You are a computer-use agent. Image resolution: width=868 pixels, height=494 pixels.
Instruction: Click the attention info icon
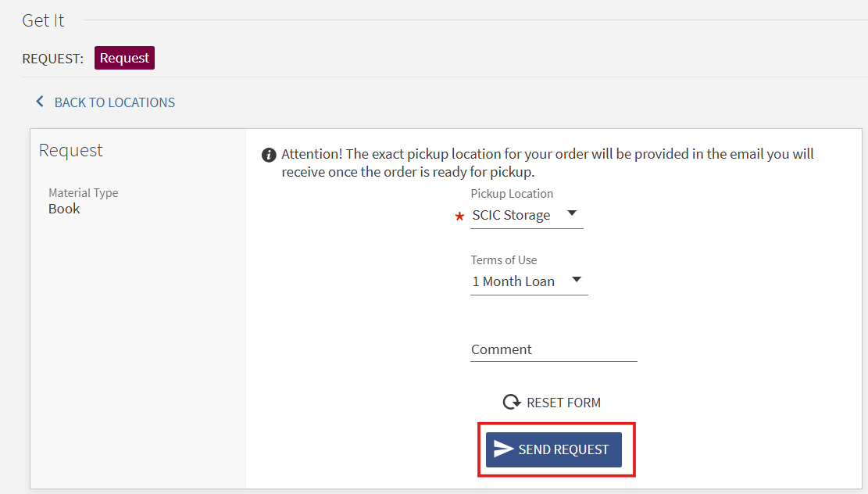[x=269, y=155]
